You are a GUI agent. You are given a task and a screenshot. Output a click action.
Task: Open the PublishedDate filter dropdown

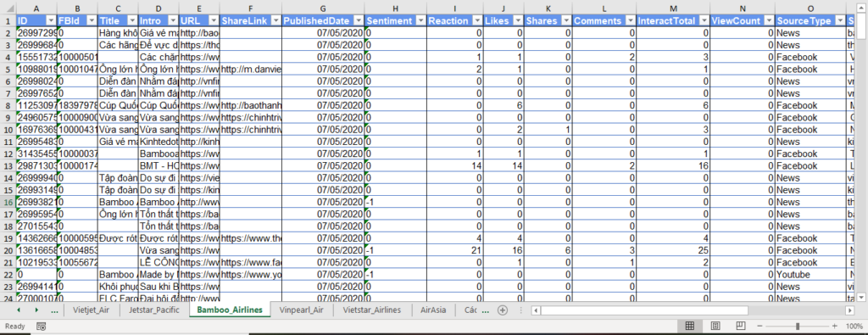coord(359,20)
